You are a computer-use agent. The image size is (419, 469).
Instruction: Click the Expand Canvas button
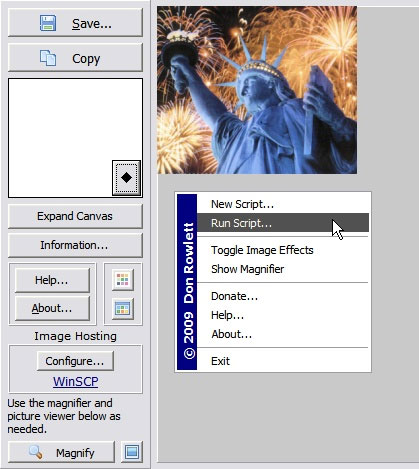pos(75,216)
